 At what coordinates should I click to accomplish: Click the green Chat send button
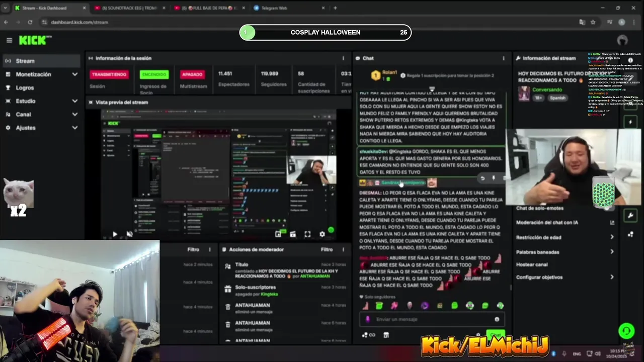point(495,335)
